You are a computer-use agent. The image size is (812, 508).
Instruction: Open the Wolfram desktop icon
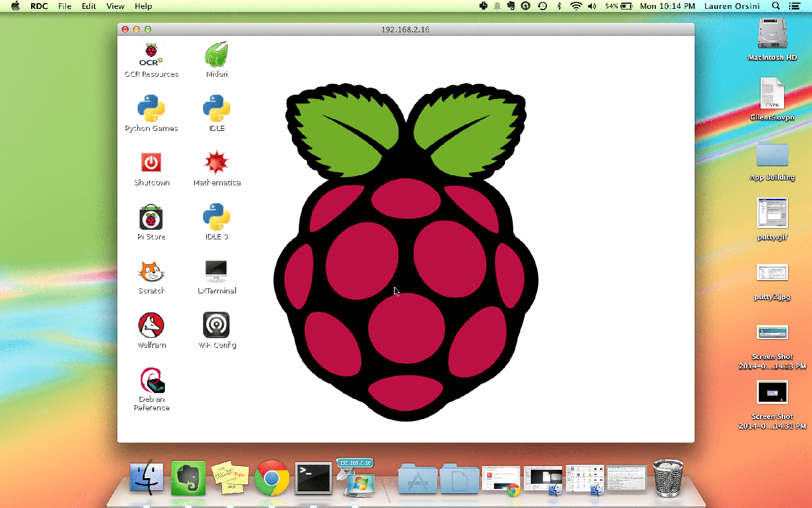pos(151,325)
